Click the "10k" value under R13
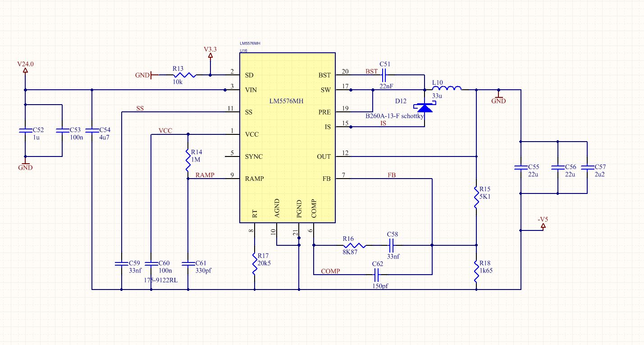The image size is (644, 345). [x=178, y=83]
